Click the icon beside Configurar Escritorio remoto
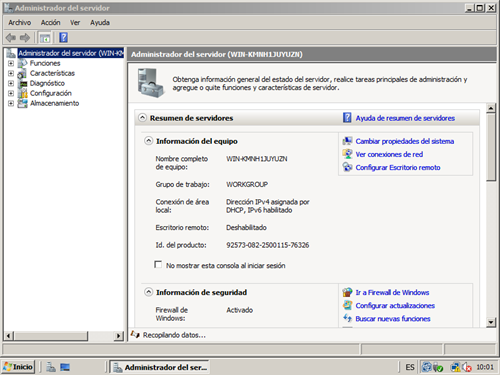 pyautogui.click(x=347, y=167)
